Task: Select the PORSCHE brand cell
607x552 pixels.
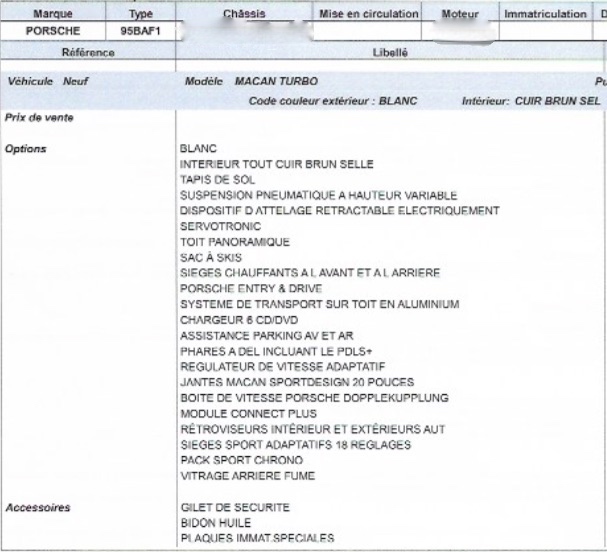Action: tap(53, 31)
